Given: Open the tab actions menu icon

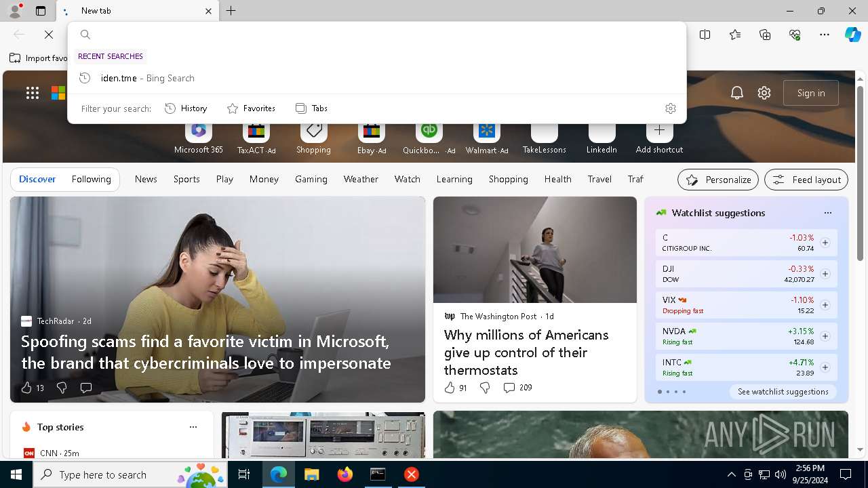Looking at the screenshot, I should pyautogui.click(x=41, y=11).
